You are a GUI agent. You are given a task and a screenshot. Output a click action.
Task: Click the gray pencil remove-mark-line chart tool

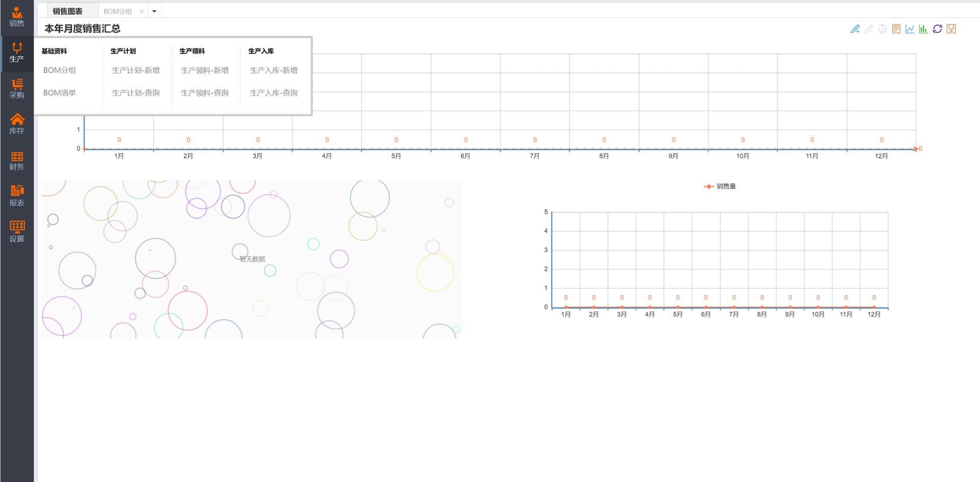pos(869,29)
